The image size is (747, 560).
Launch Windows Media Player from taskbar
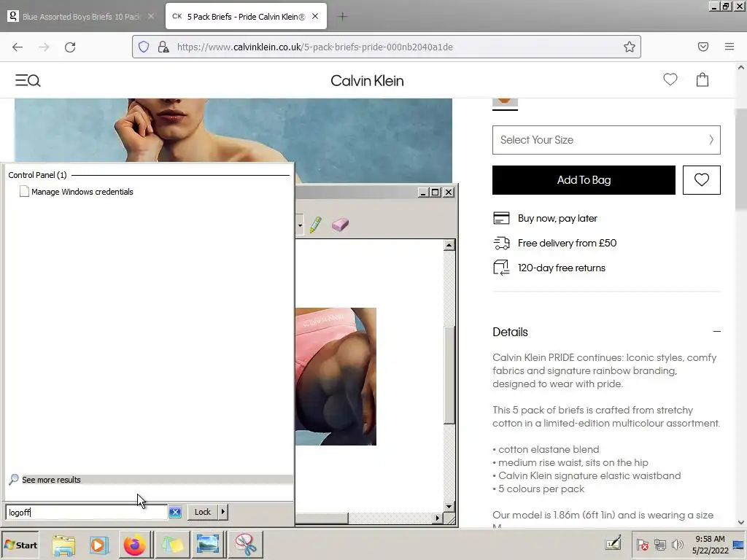pyautogui.click(x=99, y=545)
